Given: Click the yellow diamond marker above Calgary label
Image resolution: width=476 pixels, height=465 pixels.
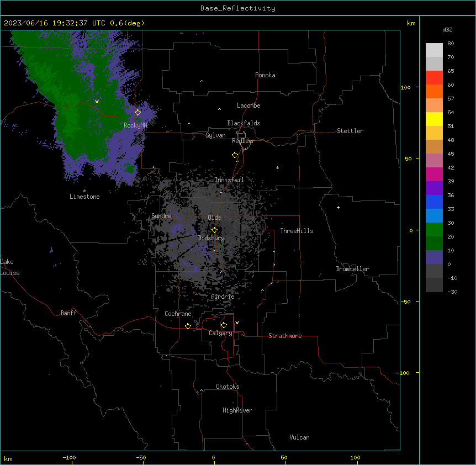Looking at the screenshot, I should tap(224, 325).
